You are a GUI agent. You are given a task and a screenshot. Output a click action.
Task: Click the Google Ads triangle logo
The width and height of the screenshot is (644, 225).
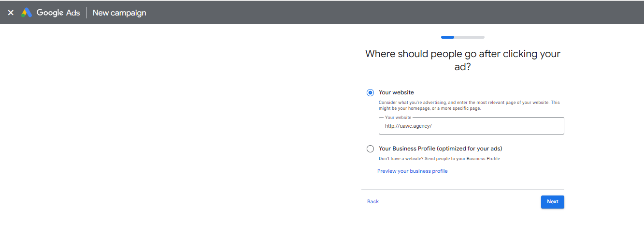[x=27, y=13]
